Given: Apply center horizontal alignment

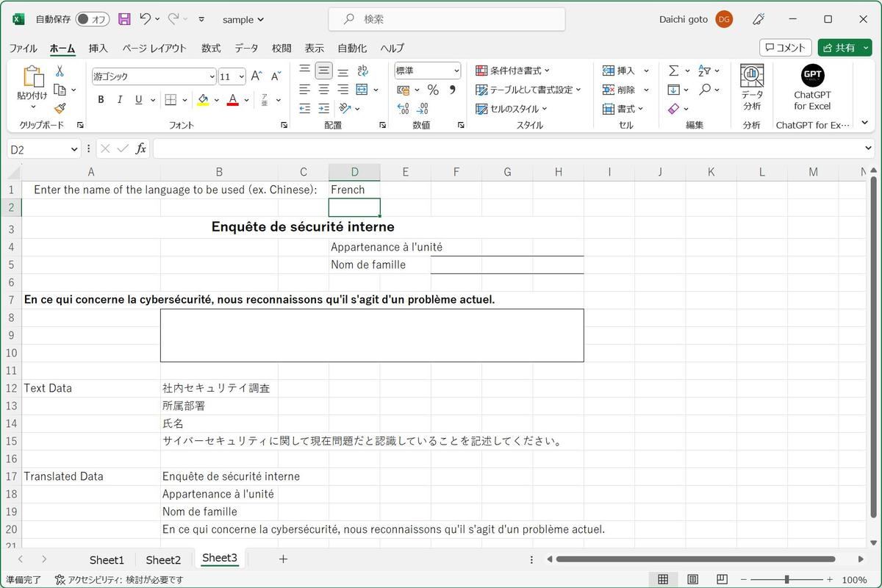Looking at the screenshot, I should (323, 90).
